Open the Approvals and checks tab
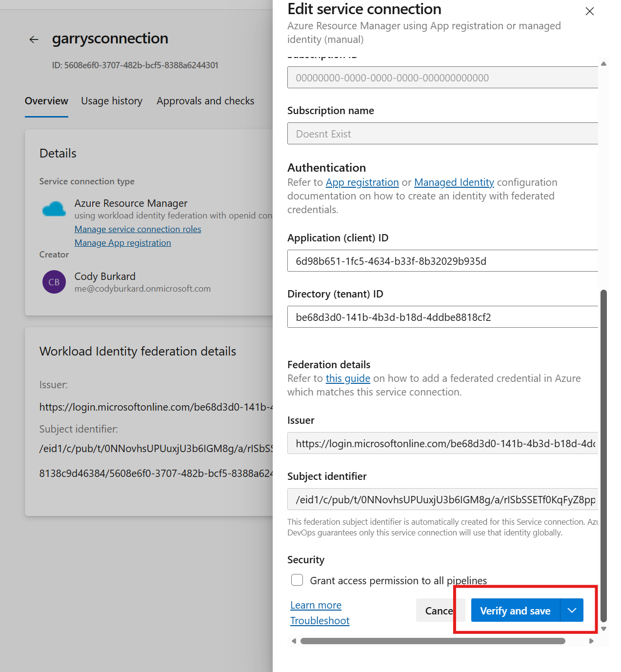The image size is (621, 672). (x=205, y=101)
